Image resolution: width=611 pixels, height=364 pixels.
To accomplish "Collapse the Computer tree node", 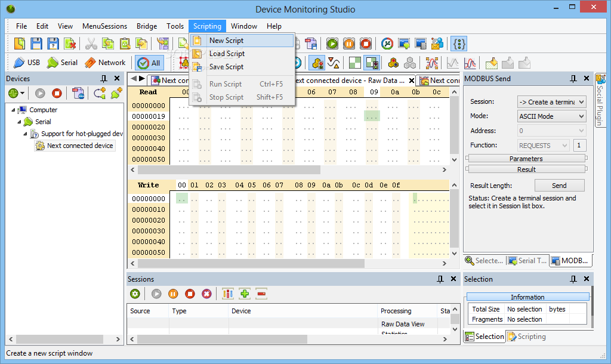I will pos(13,110).
